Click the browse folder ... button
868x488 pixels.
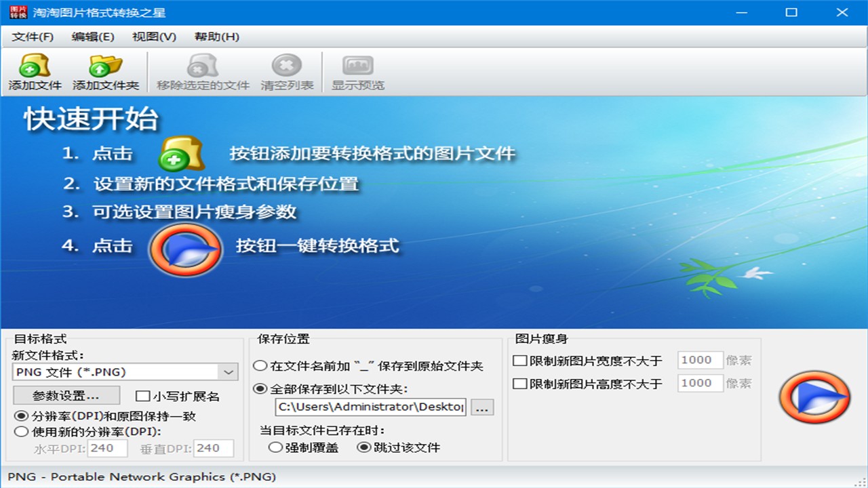coord(482,407)
